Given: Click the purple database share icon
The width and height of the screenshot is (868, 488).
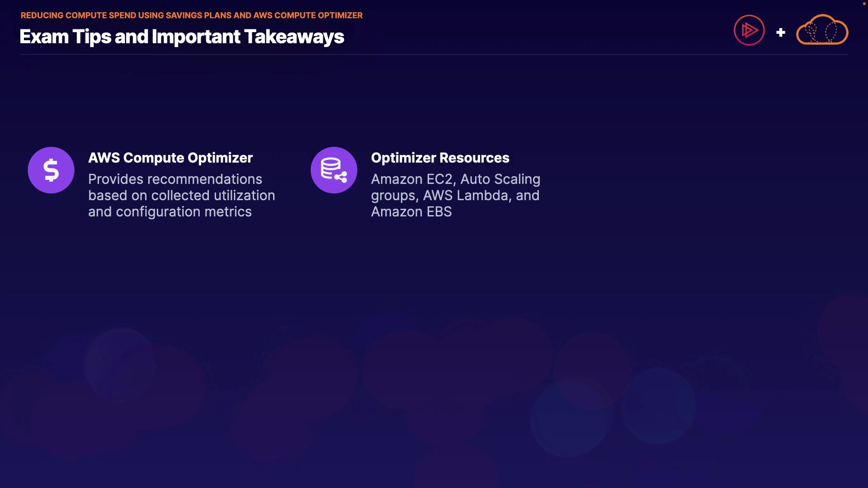Looking at the screenshot, I should 334,170.
